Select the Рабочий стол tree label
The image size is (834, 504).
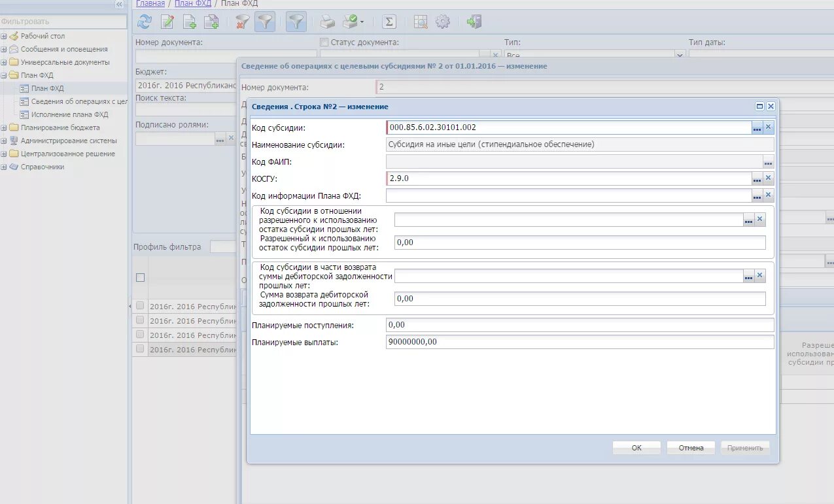[x=43, y=36]
